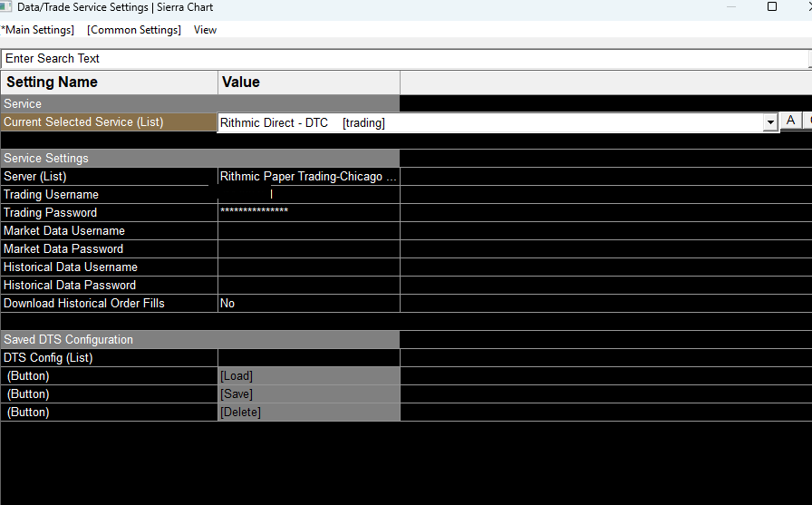
Task: Toggle Download Historical Order Fills 'No' value
Action: pos(309,304)
